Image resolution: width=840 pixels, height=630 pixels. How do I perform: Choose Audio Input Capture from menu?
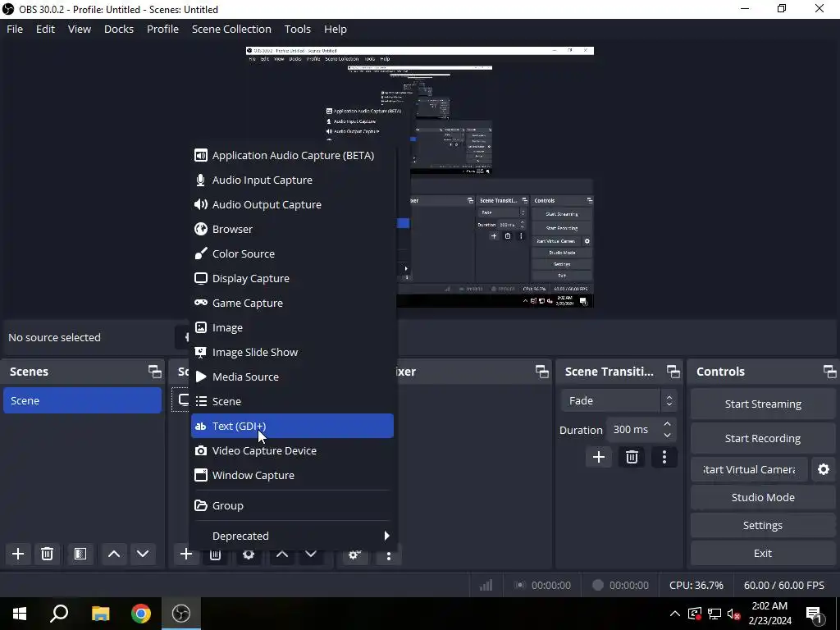click(292, 180)
